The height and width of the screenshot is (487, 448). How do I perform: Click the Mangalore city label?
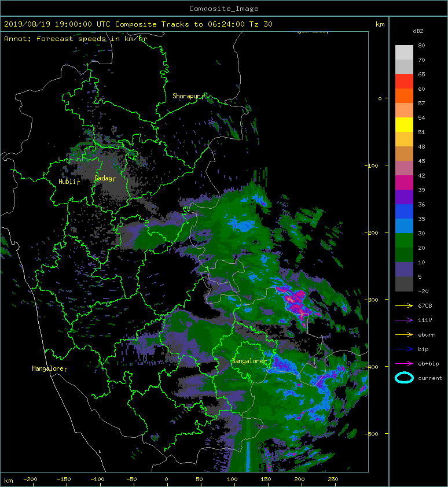click(49, 368)
